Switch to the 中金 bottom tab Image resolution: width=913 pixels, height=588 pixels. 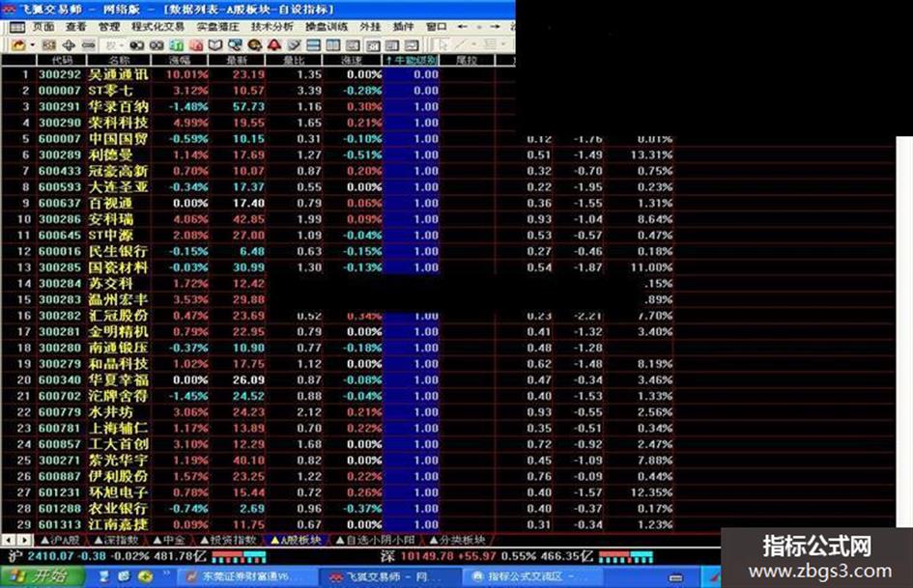point(169,541)
